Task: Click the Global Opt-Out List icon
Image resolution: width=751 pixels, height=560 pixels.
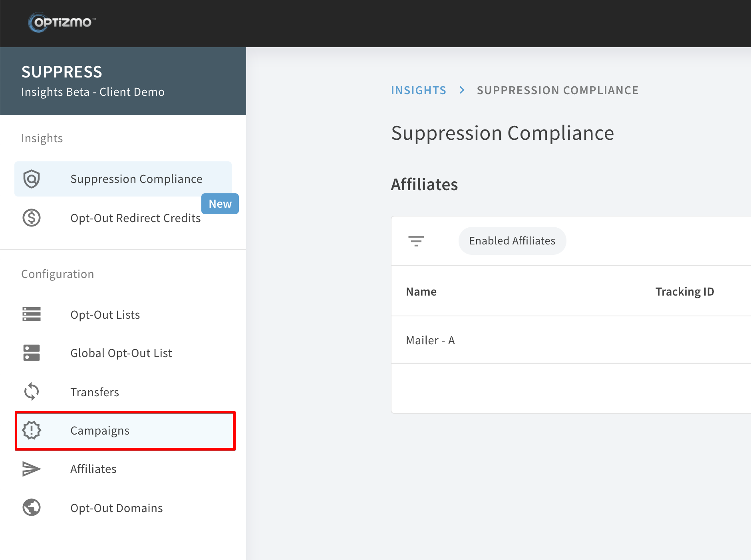Action: pyautogui.click(x=31, y=353)
